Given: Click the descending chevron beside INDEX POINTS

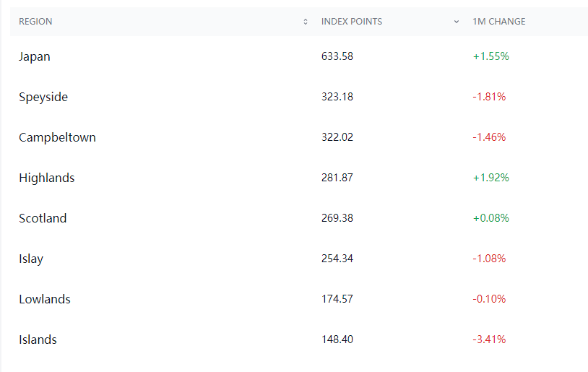Looking at the screenshot, I should click(457, 22).
